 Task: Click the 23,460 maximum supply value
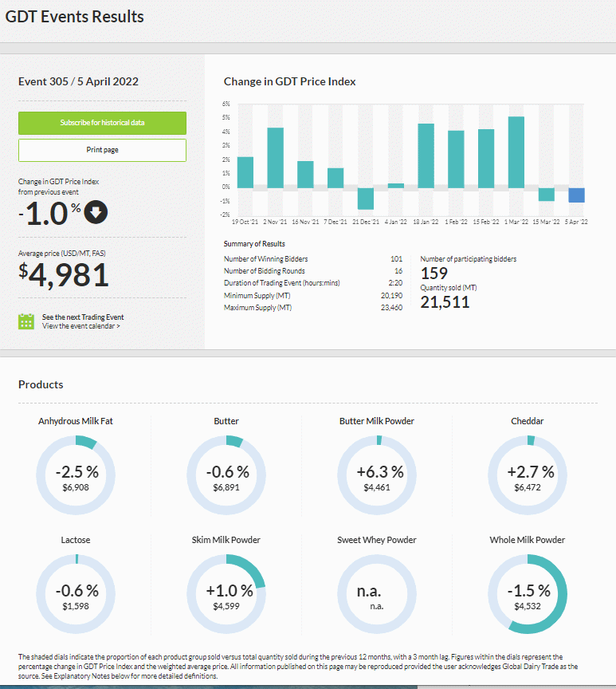click(391, 308)
